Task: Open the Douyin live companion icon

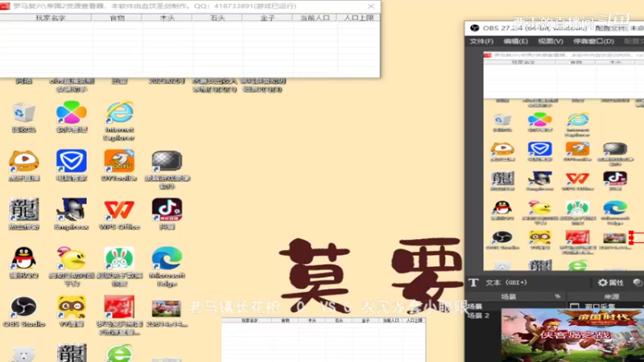Action: [167, 214]
